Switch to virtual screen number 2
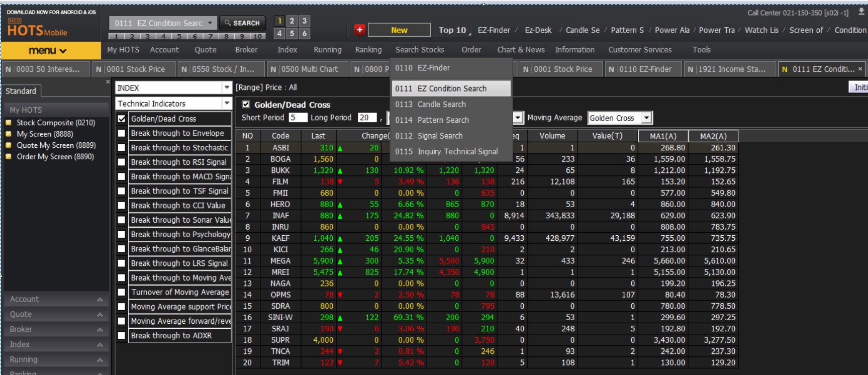 (x=292, y=21)
